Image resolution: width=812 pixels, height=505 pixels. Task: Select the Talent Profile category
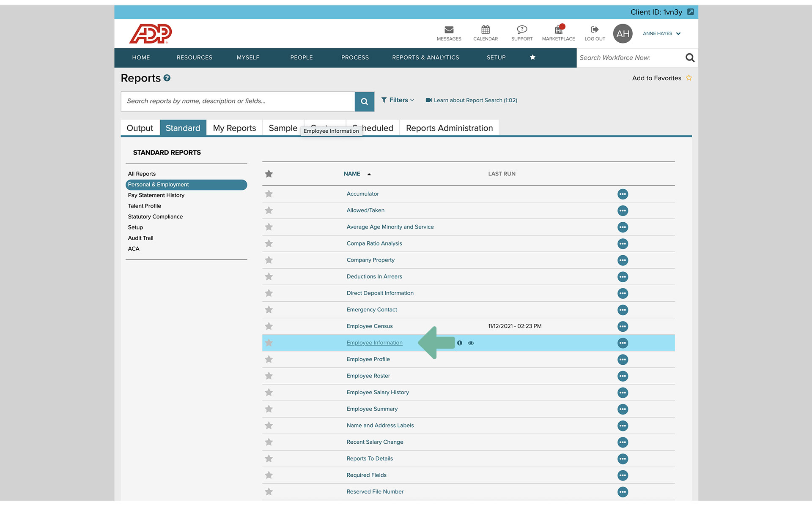tap(145, 206)
